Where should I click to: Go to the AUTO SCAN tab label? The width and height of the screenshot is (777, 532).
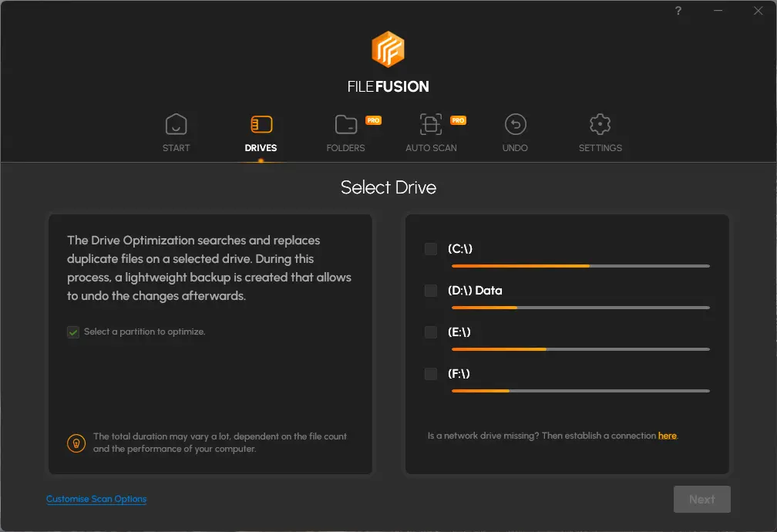click(431, 148)
